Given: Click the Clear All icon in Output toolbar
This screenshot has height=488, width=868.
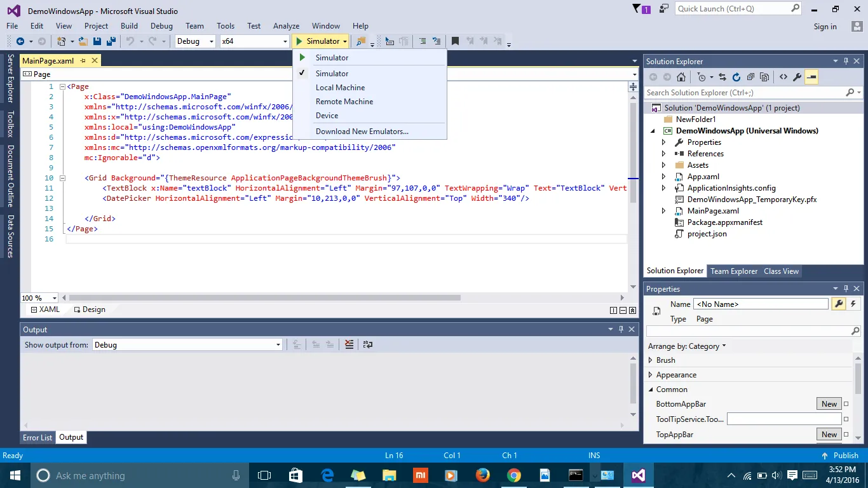Looking at the screenshot, I should point(349,344).
